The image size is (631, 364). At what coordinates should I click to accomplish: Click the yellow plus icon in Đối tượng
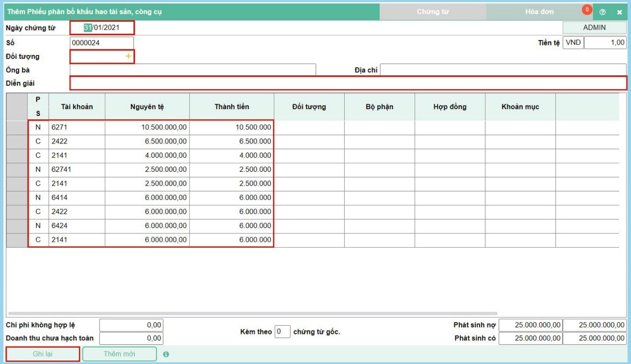[128, 56]
